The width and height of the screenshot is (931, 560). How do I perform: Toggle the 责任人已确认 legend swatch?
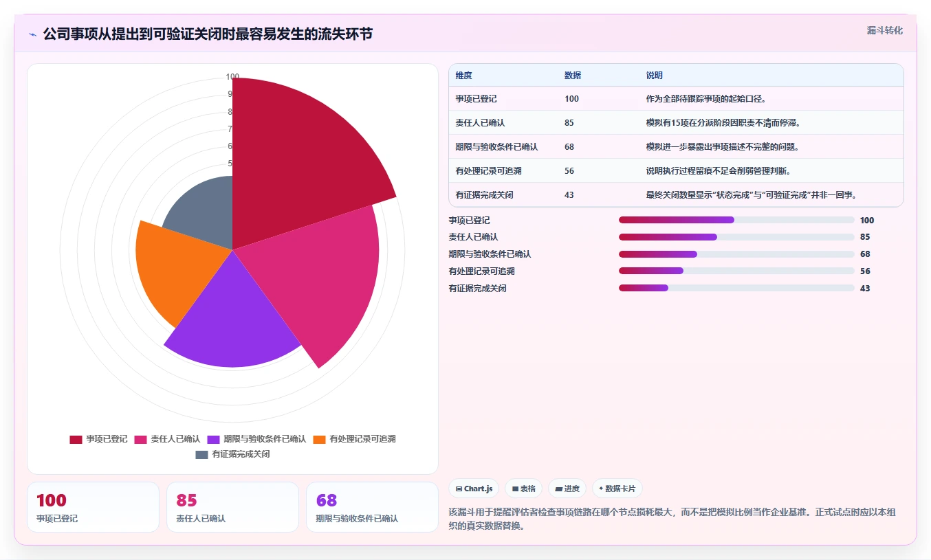pyautogui.click(x=140, y=439)
